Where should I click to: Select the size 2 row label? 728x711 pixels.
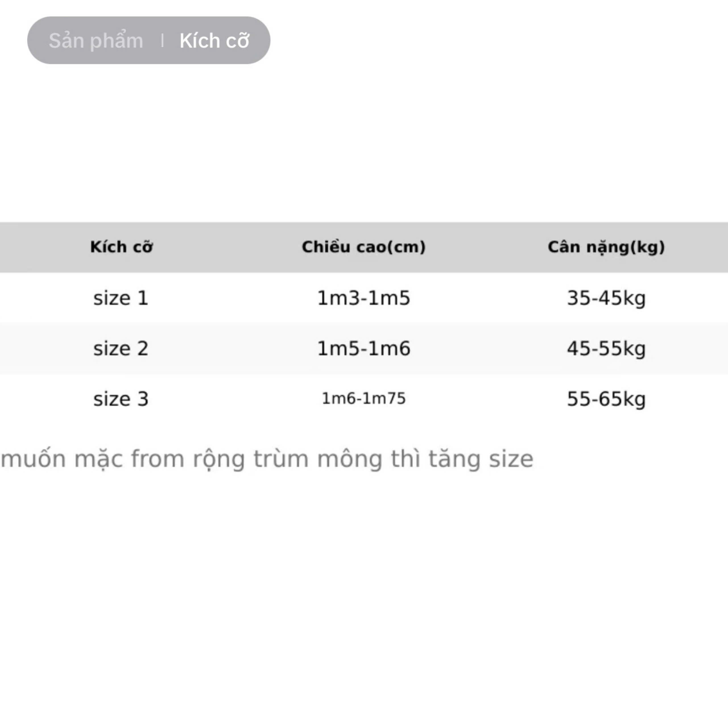[x=121, y=348]
